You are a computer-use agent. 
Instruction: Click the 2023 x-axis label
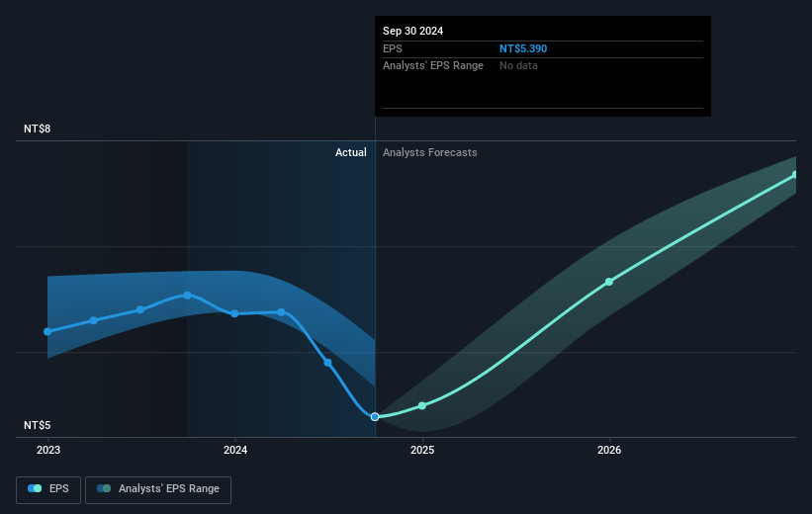pyautogui.click(x=48, y=450)
